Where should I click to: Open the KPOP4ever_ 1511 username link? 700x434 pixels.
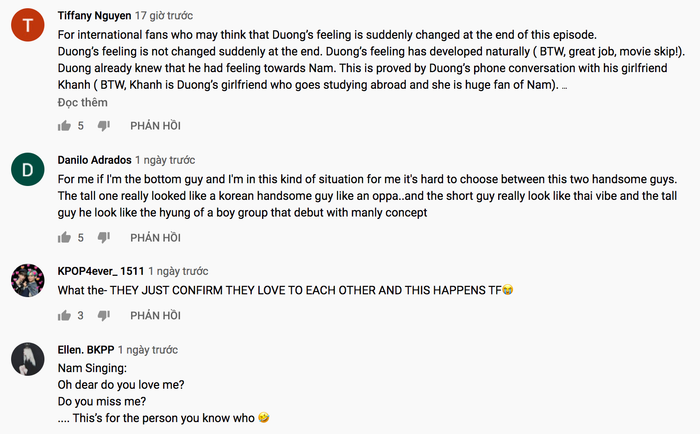(100, 270)
